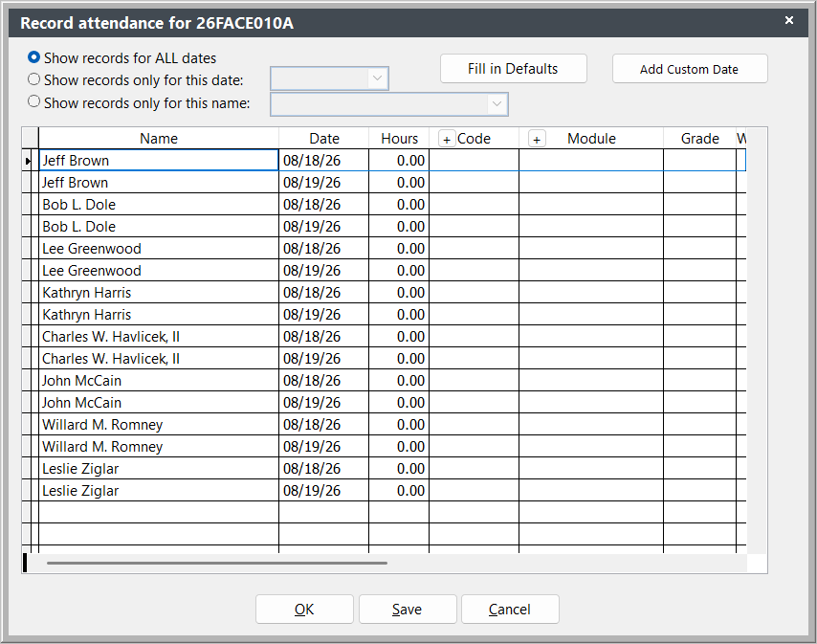The width and height of the screenshot is (817, 644).
Task: Click the Hours column header
Action: tap(399, 139)
